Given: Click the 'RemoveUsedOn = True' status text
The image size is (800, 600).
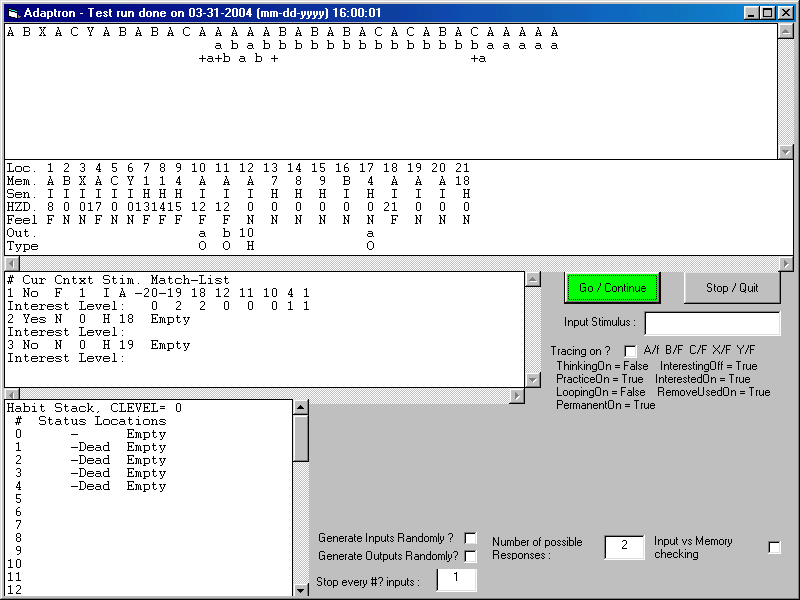Looking at the screenshot, I should [714, 392].
